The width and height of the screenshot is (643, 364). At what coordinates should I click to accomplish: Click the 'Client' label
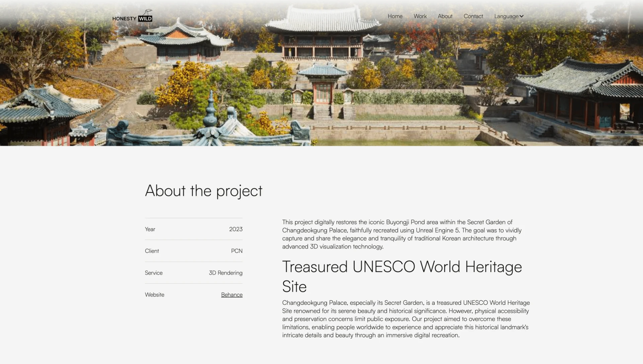152,251
